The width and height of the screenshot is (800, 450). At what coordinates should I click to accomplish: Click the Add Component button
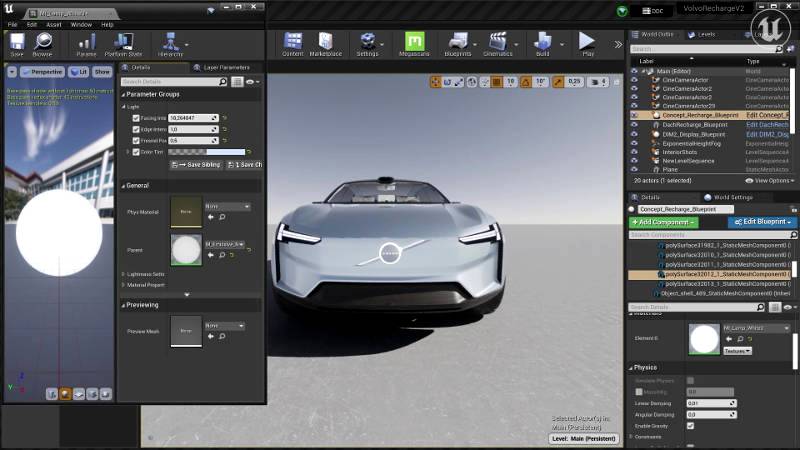point(663,222)
